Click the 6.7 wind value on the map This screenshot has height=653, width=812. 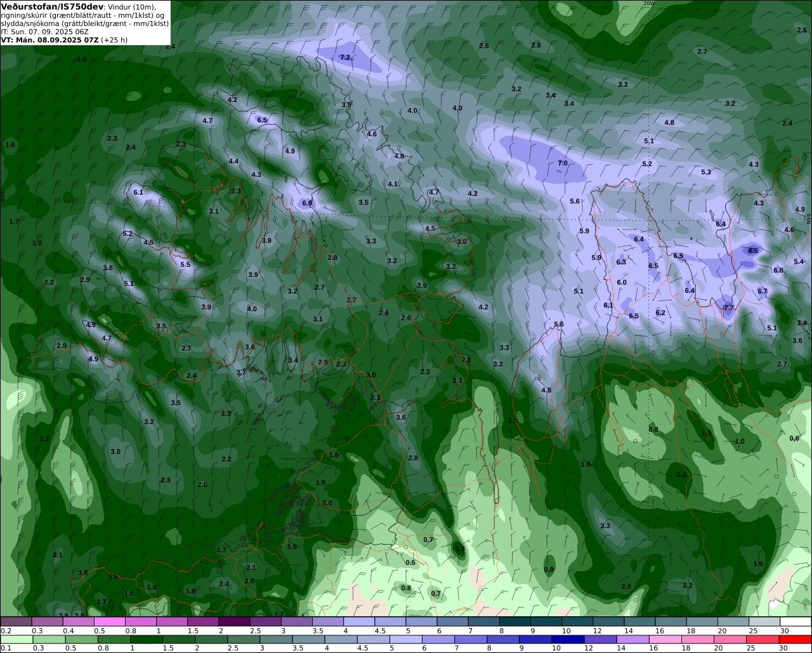point(763,291)
